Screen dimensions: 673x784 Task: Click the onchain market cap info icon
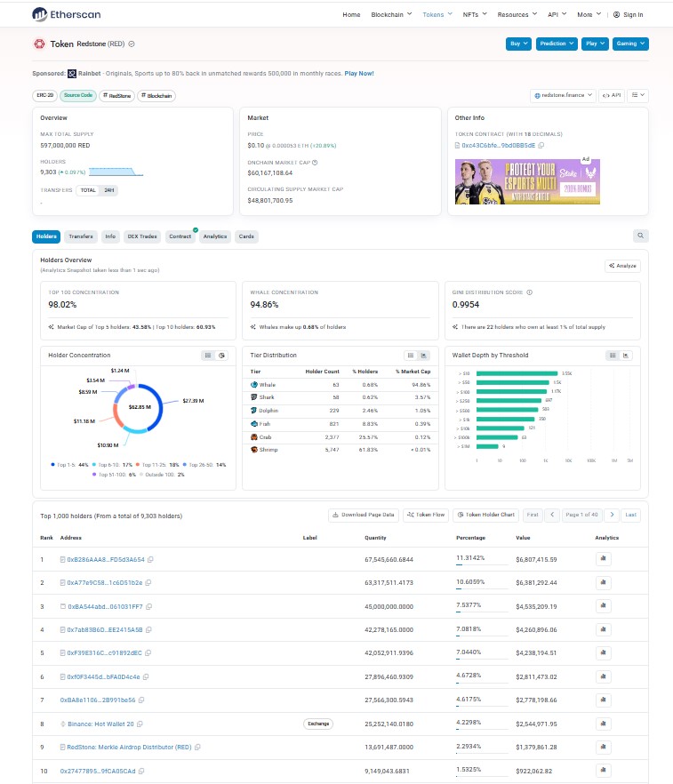click(x=315, y=163)
